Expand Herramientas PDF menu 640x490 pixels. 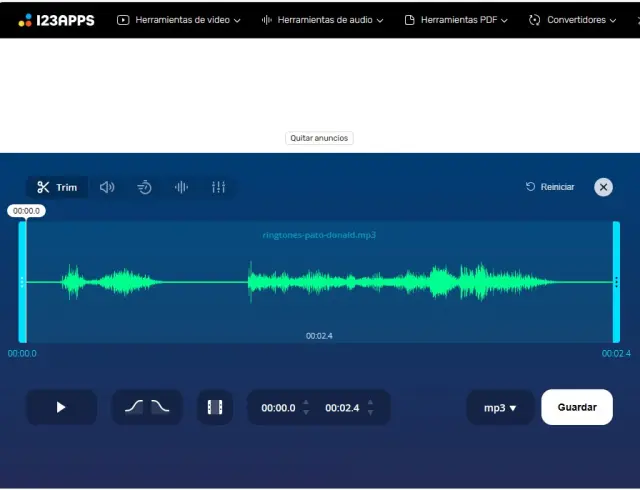pyautogui.click(x=456, y=20)
